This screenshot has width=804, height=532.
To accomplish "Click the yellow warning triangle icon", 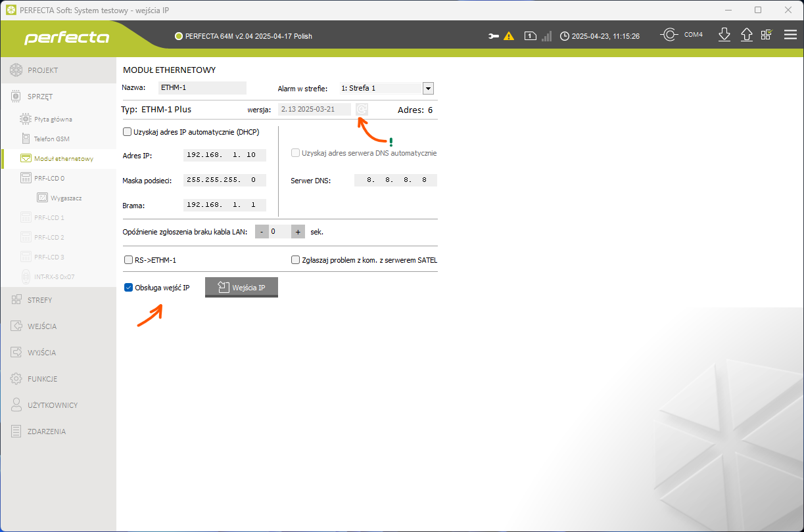I will [x=508, y=36].
